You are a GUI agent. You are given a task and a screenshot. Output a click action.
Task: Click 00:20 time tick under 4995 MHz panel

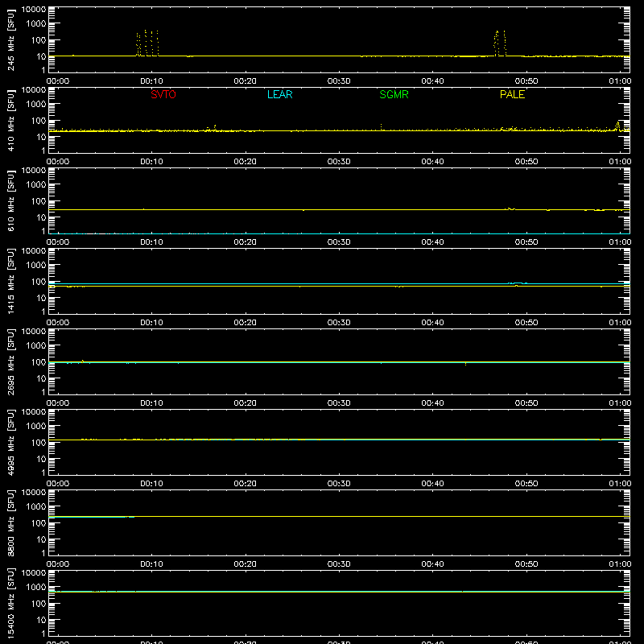point(246,484)
